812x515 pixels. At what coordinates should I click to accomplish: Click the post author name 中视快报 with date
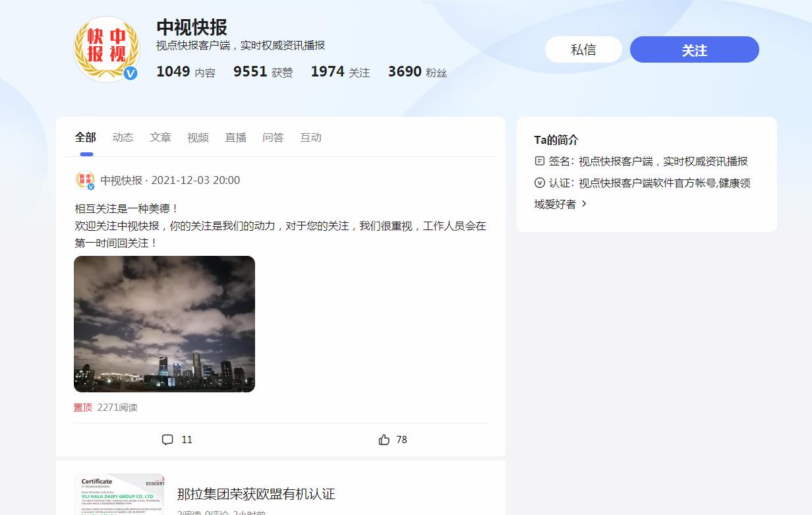[170, 180]
